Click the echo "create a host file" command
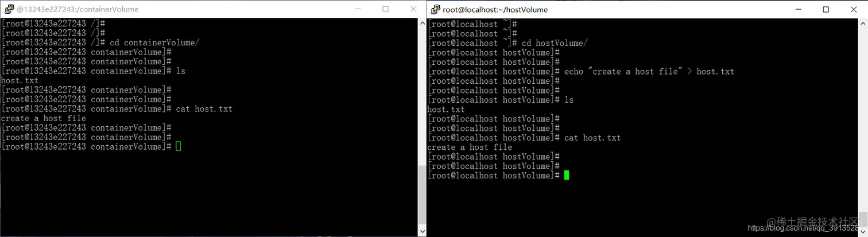Viewport: 868px width, 237px height. 649,72
